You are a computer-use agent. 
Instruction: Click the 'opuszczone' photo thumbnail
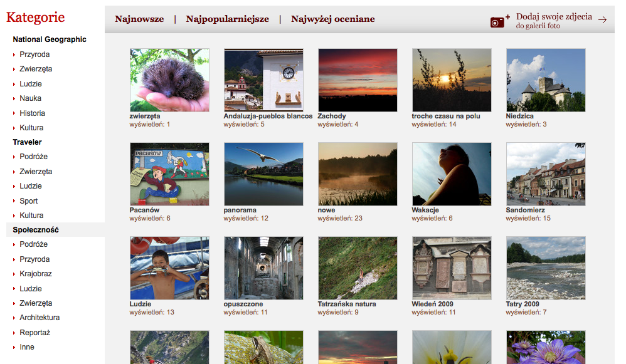point(263,268)
